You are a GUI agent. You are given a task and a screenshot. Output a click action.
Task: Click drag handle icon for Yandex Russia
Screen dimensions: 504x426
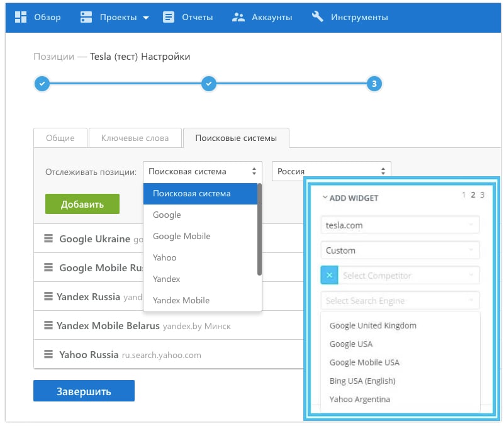pyautogui.click(x=47, y=296)
